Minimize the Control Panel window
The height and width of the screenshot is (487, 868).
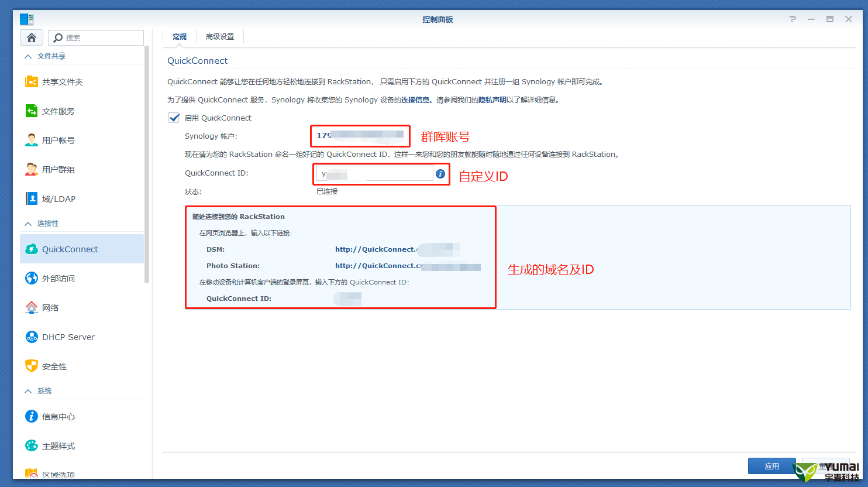(x=811, y=19)
